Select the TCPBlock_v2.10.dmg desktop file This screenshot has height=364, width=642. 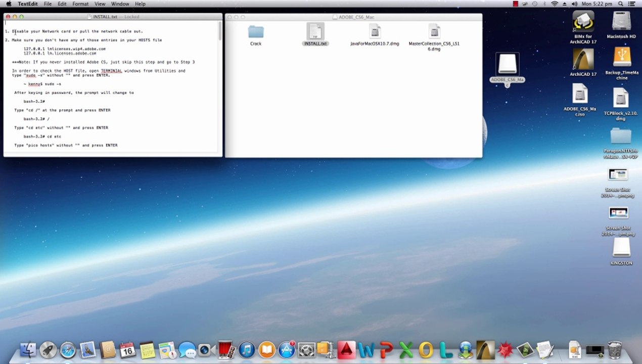point(621,98)
